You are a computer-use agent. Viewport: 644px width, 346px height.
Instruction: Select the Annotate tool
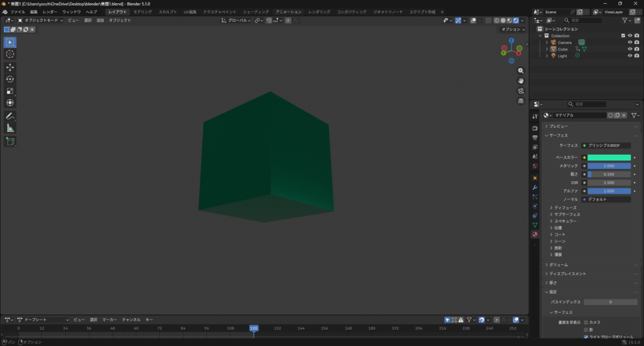[x=10, y=116]
